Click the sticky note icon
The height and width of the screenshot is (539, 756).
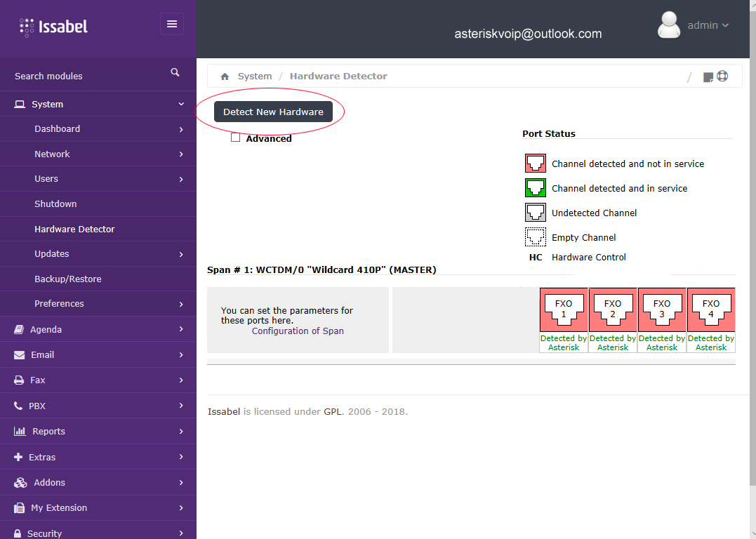pos(708,77)
